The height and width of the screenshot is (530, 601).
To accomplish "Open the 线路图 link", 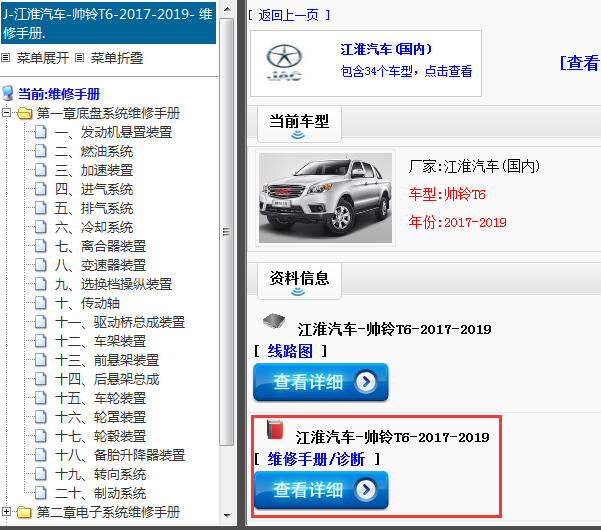I will (290, 351).
